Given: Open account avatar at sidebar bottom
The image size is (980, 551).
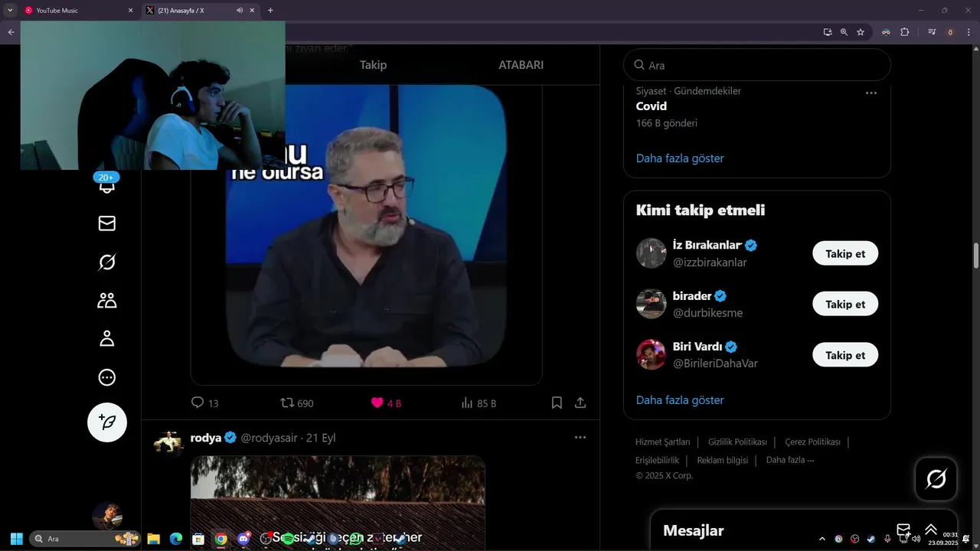Looking at the screenshot, I should click(107, 515).
